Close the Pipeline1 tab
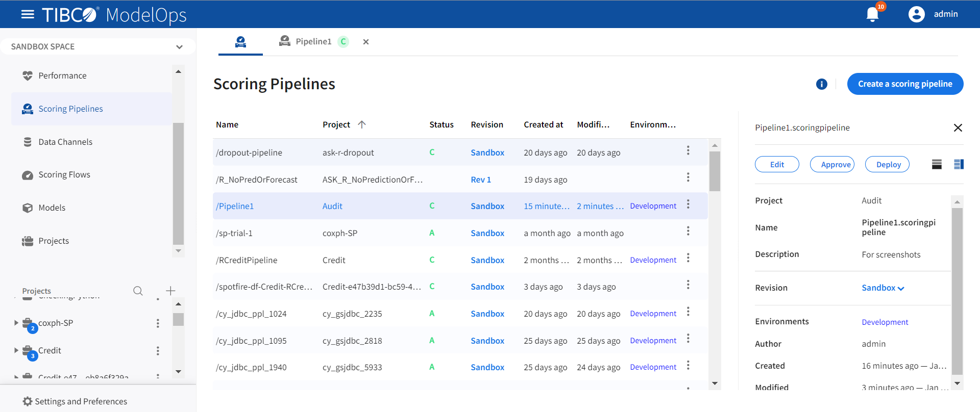The width and height of the screenshot is (980, 412). coord(365,42)
